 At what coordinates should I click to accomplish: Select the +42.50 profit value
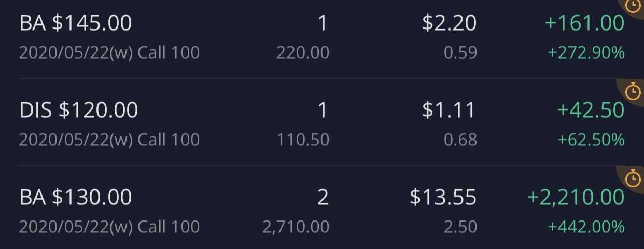[591, 110]
